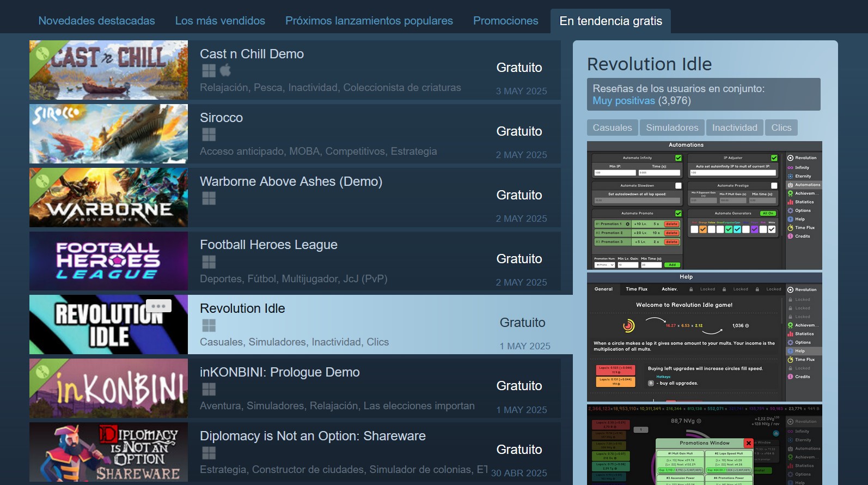868x485 pixels.
Task: Open the Help screenshot preview
Action: 705,337
